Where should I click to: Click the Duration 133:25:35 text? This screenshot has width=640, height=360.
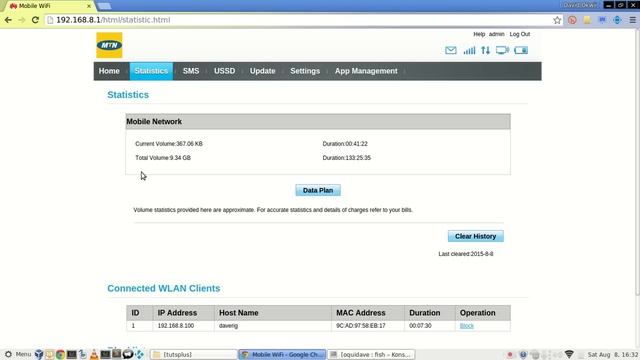tap(347, 158)
